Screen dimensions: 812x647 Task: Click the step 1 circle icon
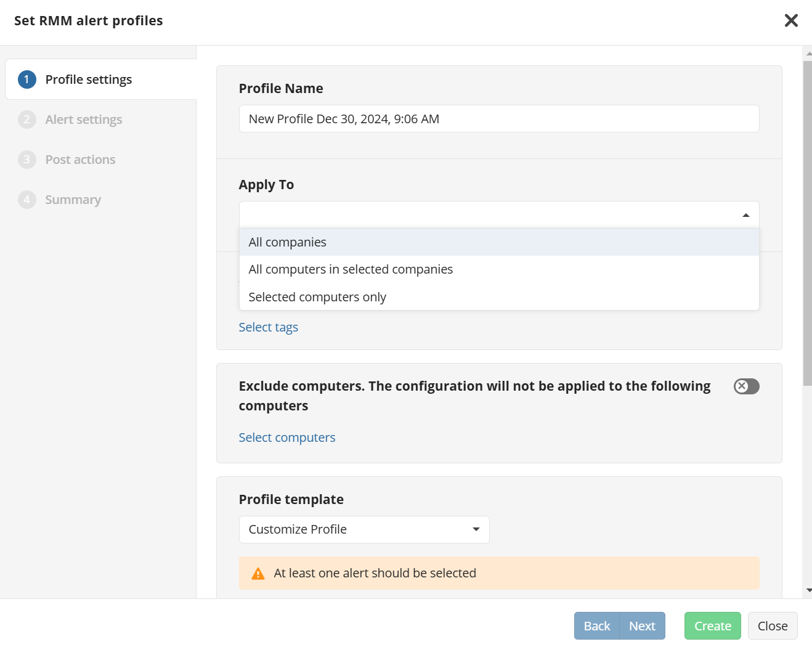coord(26,79)
